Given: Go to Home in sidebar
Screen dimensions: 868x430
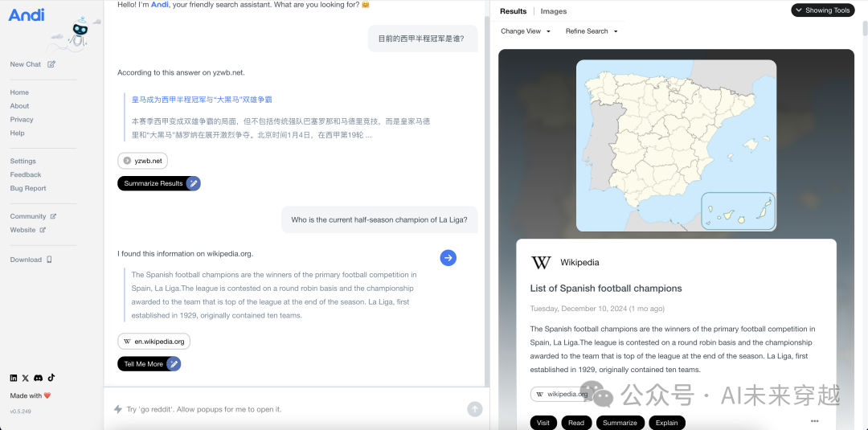Looking at the screenshot, I should [19, 92].
